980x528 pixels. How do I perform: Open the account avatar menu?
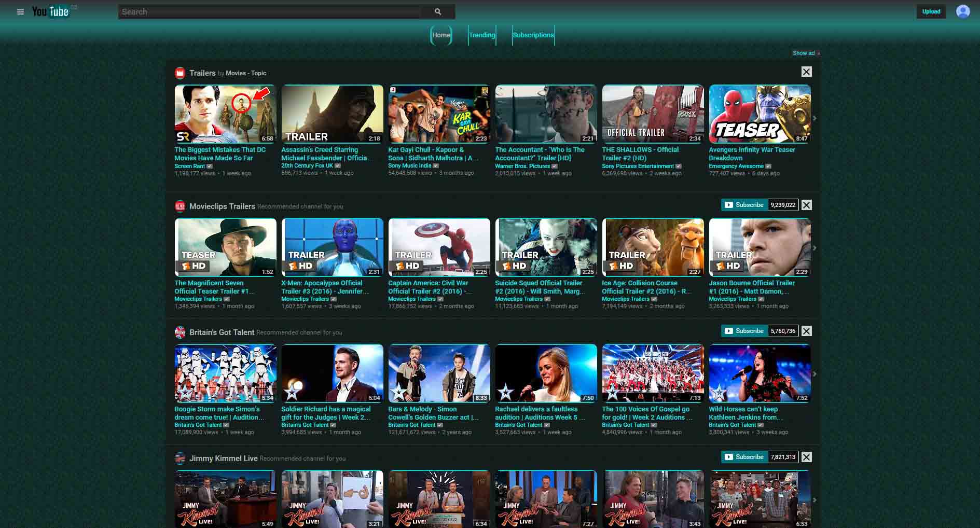click(963, 11)
